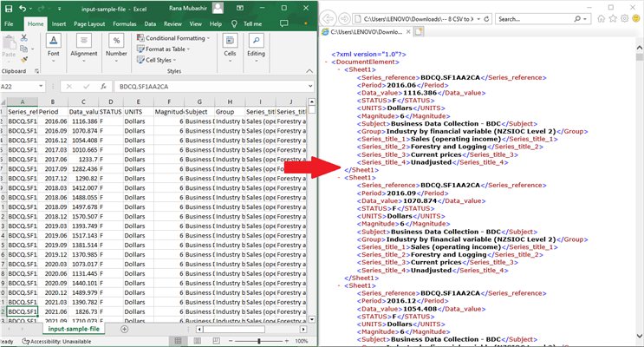
Task: Click the browser Favorites star icon
Action: pos(613,18)
